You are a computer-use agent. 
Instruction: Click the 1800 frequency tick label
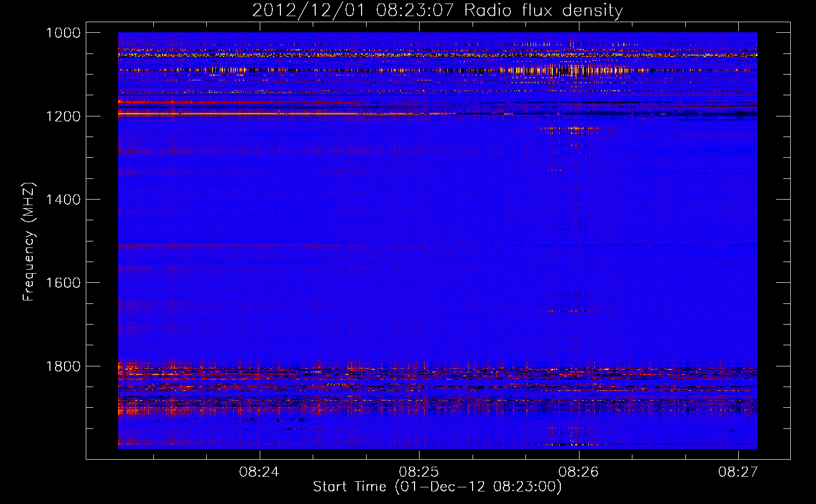click(64, 366)
